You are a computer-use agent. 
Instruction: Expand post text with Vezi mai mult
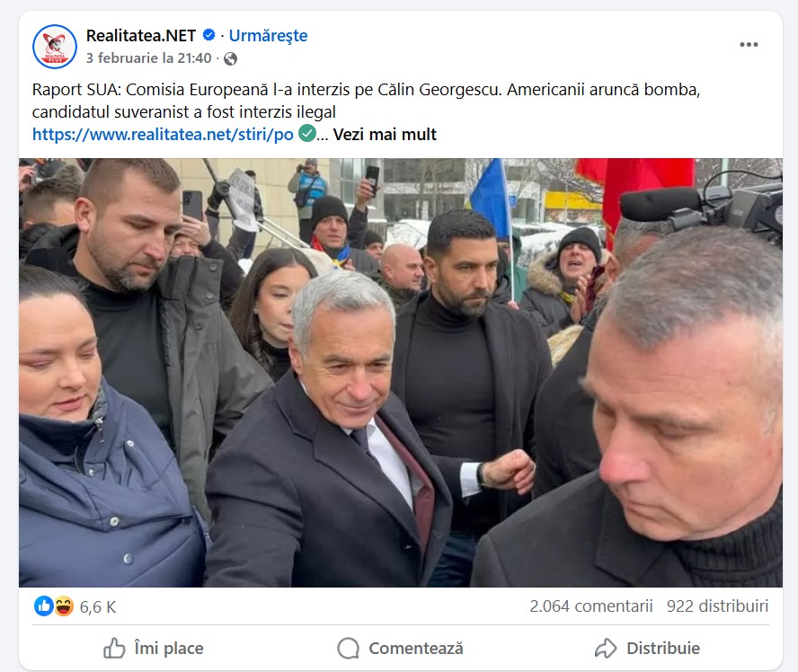tap(385, 134)
